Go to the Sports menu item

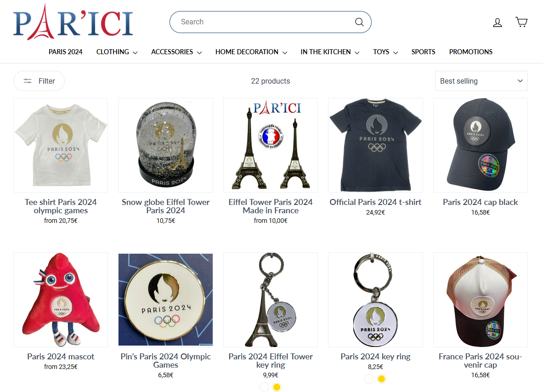[x=423, y=52]
